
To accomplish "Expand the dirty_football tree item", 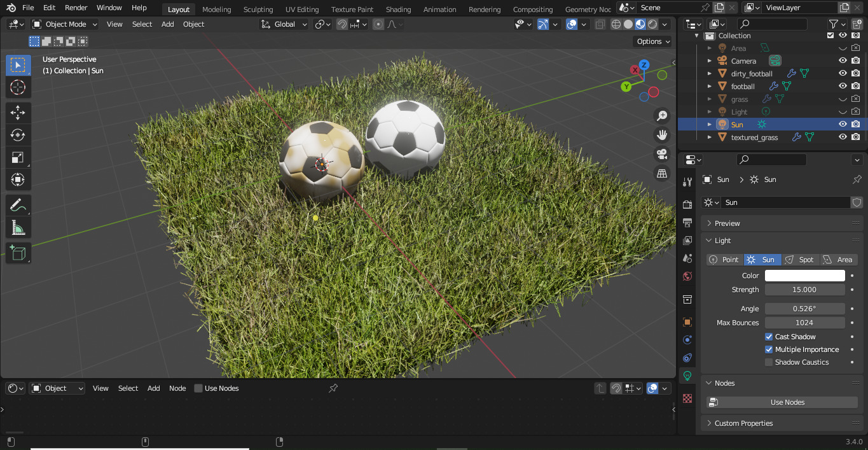I will (x=710, y=74).
